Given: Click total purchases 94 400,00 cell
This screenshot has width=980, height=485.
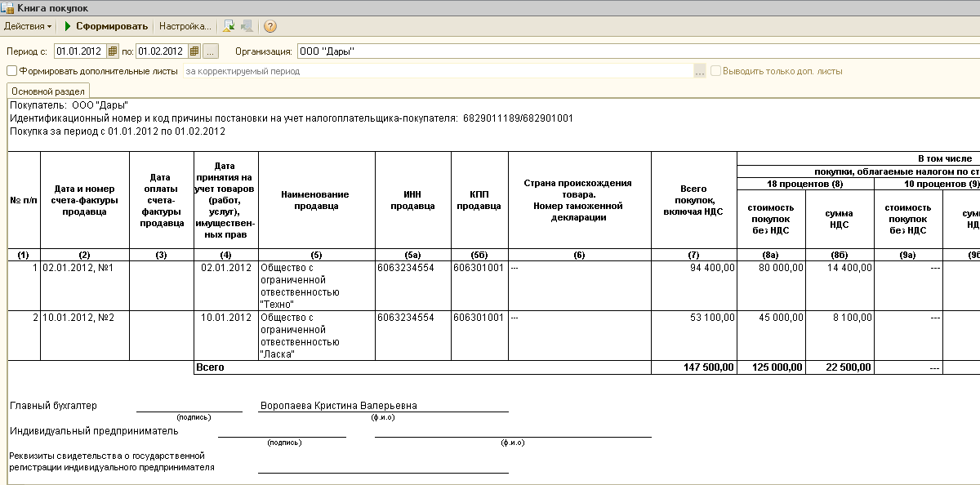Looking at the screenshot, I should click(694, 285).
